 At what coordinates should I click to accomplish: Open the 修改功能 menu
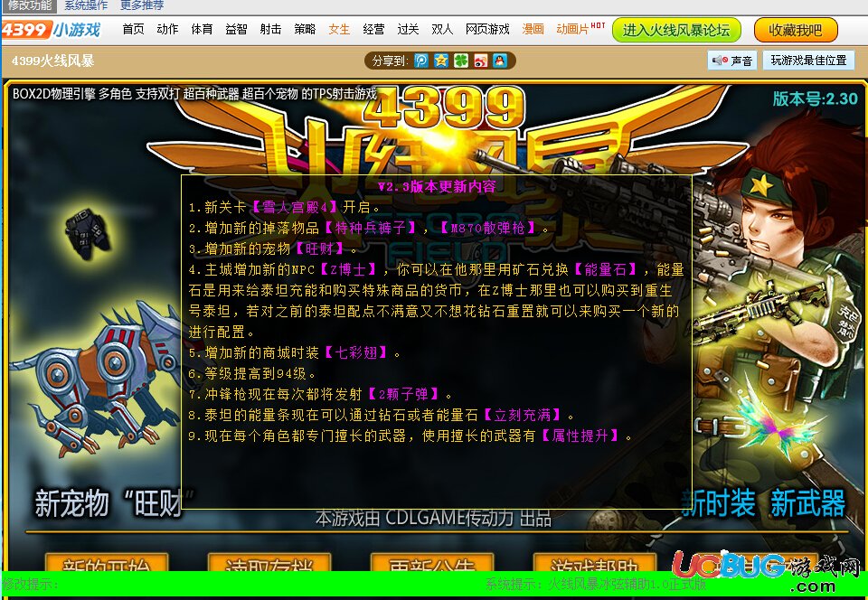[x=30, y=5]
